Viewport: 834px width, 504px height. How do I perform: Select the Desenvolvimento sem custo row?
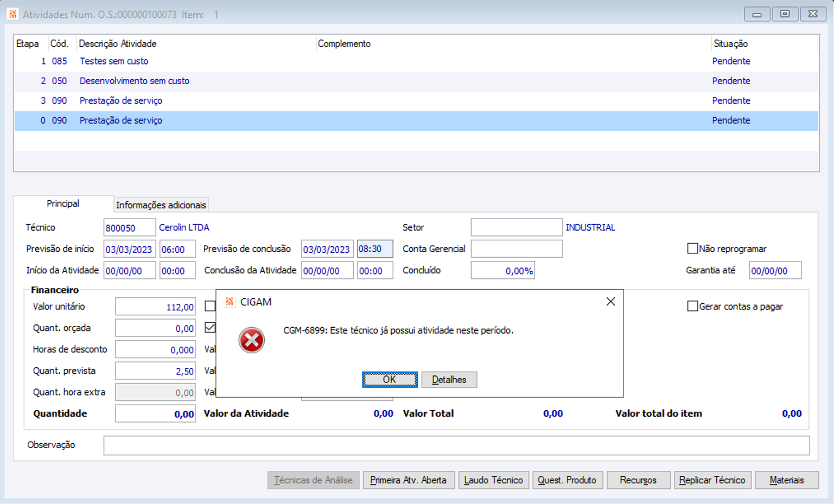[x=416, y=81]
